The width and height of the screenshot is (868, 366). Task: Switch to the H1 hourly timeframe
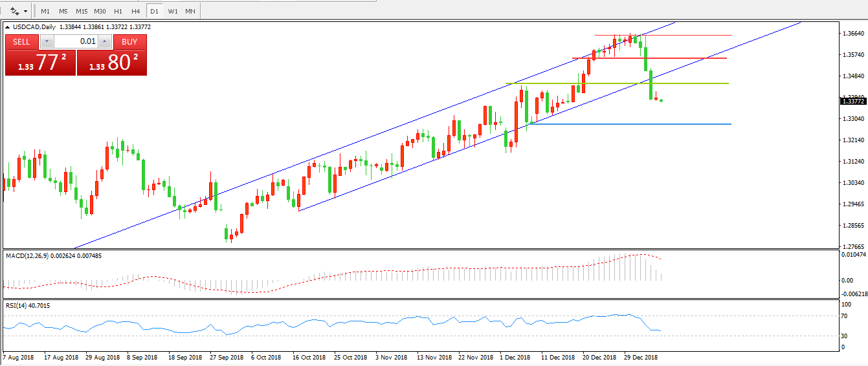(118, 11)
